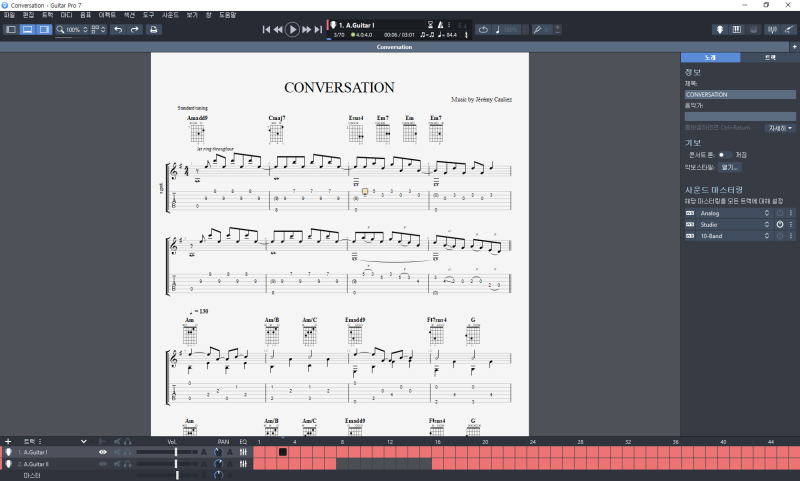The width and height of the screenshot is (800, 481).
Task: Undo the last action
Action: click(118, 30)
